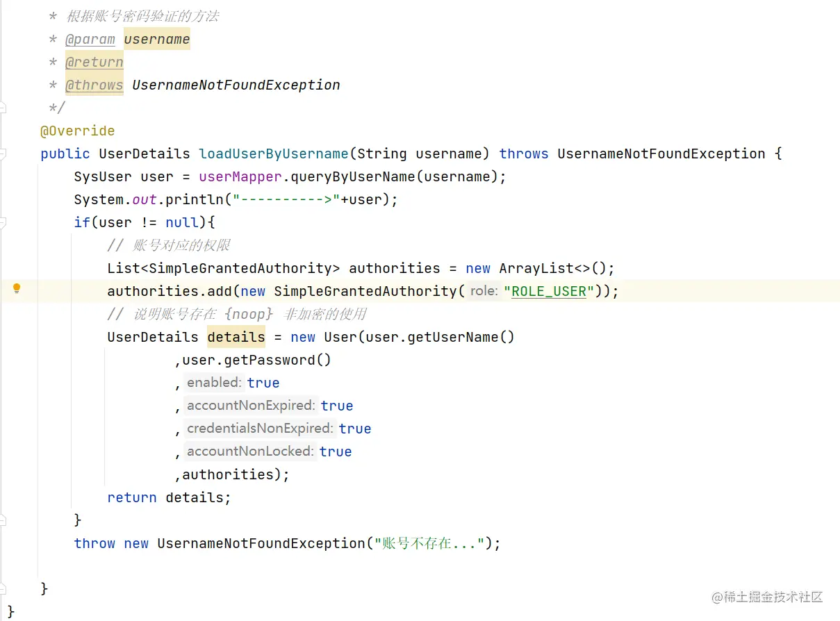
Task: Click UsernameNotFoundException in the method signature
Action: point(661,154)
